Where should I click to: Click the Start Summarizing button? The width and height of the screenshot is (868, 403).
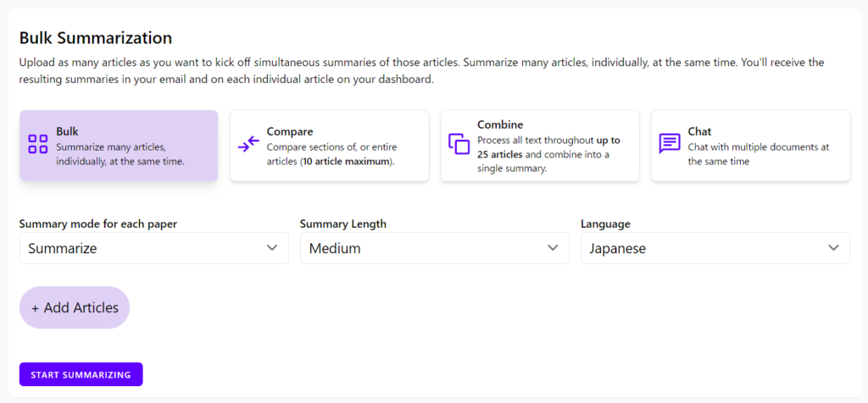[x=81, y=374]
